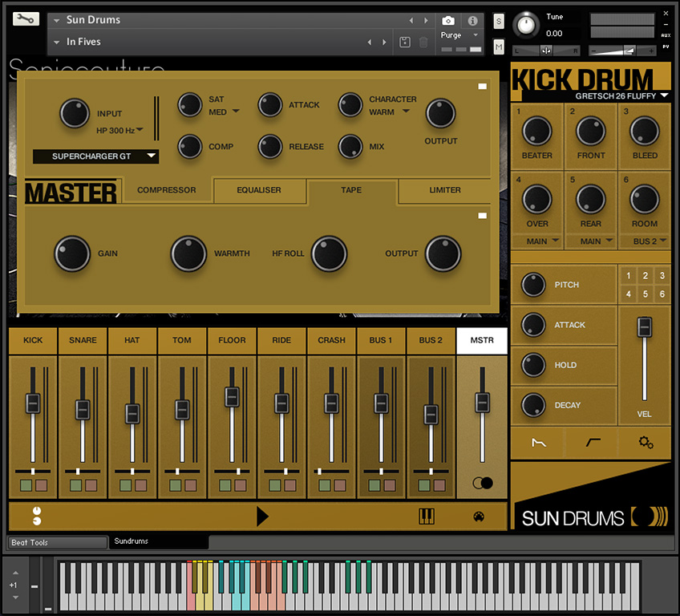Click the stereo link circles icon on MSTR strip
This screenshot has height=616, width=680.
click(x=482, y=483)
